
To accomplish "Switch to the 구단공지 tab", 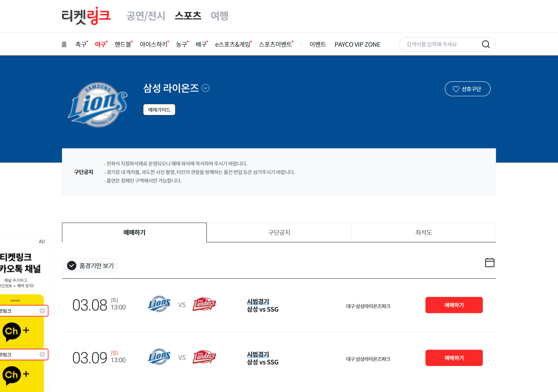I will pos(279,232).
